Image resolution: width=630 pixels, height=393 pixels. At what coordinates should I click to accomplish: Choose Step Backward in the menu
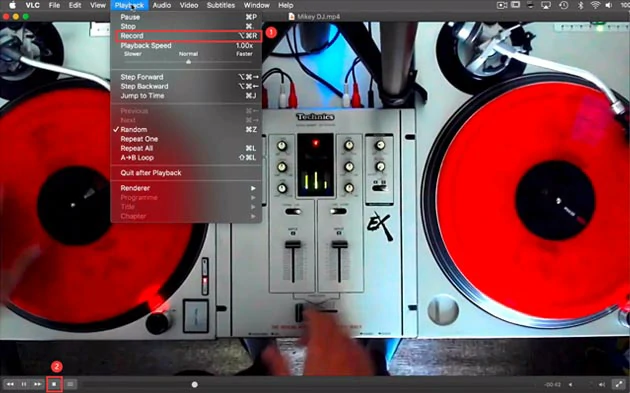(x=186, y=86)
